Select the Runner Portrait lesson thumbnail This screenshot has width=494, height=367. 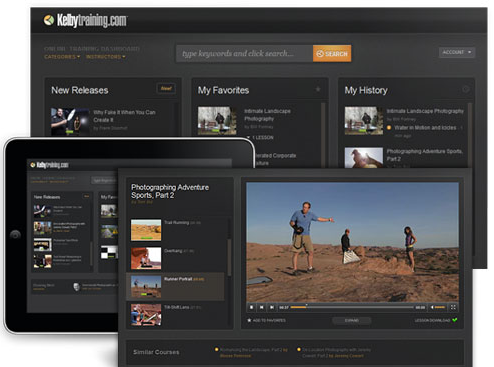click(x=146, y=287)
